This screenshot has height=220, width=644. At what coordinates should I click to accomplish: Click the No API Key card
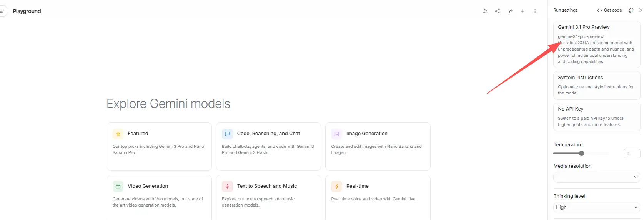pyautogui.click(x=597, y=117)
